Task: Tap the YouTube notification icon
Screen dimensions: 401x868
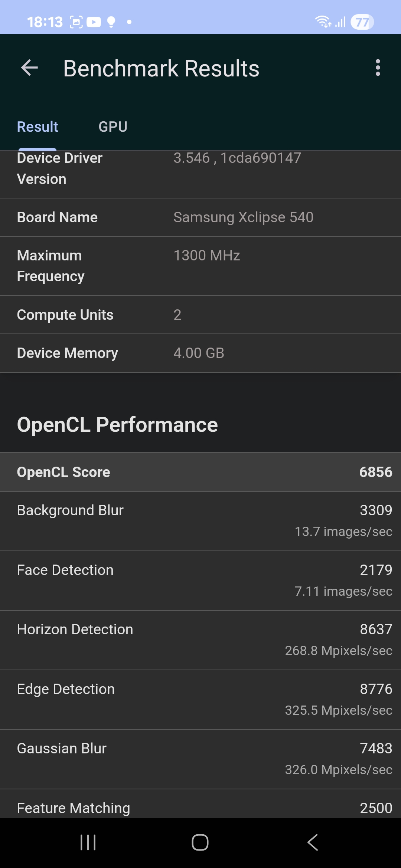Action: click(94, 22)
